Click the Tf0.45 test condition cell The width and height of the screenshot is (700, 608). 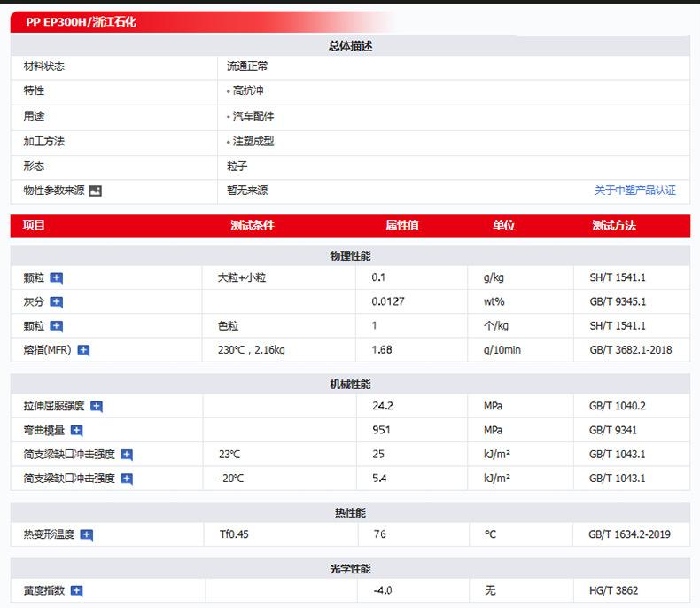pos(234,534)
